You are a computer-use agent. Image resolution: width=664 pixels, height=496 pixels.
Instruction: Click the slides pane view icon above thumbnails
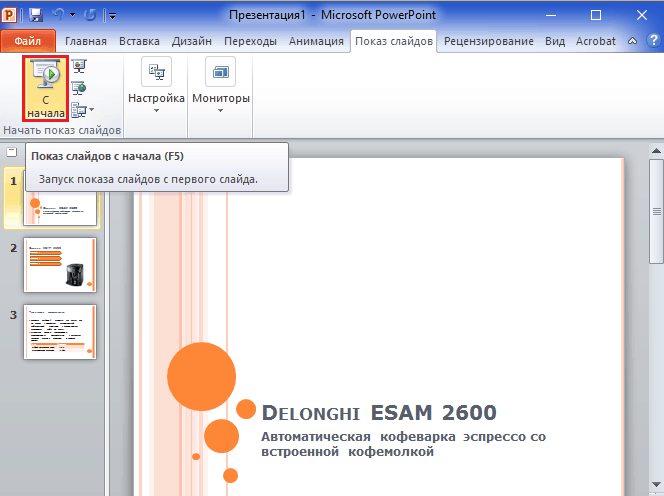point(12,152)
